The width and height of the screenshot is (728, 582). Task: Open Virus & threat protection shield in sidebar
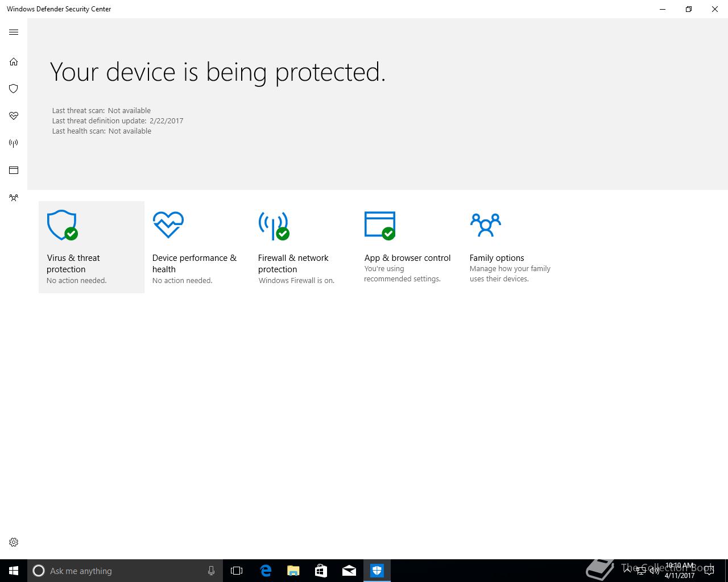(x=14, y=89)
